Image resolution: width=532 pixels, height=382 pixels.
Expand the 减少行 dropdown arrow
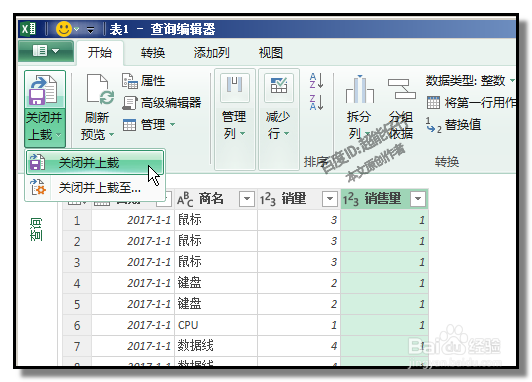coord(287,134)
